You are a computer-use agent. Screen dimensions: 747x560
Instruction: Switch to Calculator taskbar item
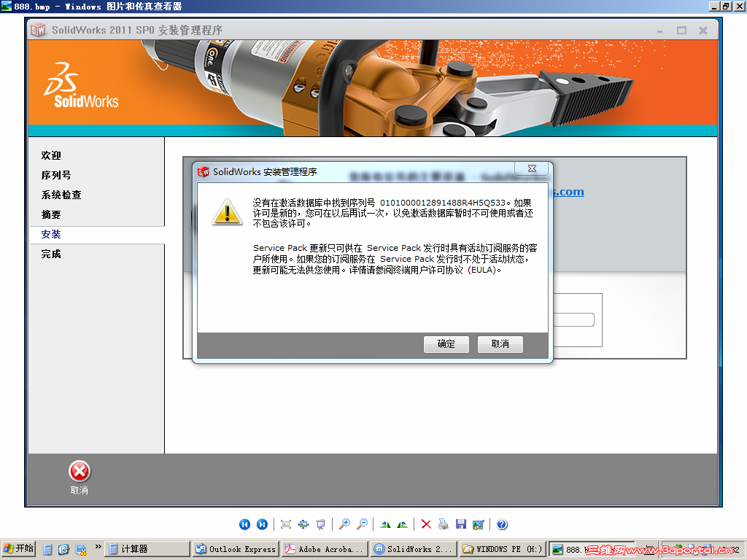coord(147,549)
